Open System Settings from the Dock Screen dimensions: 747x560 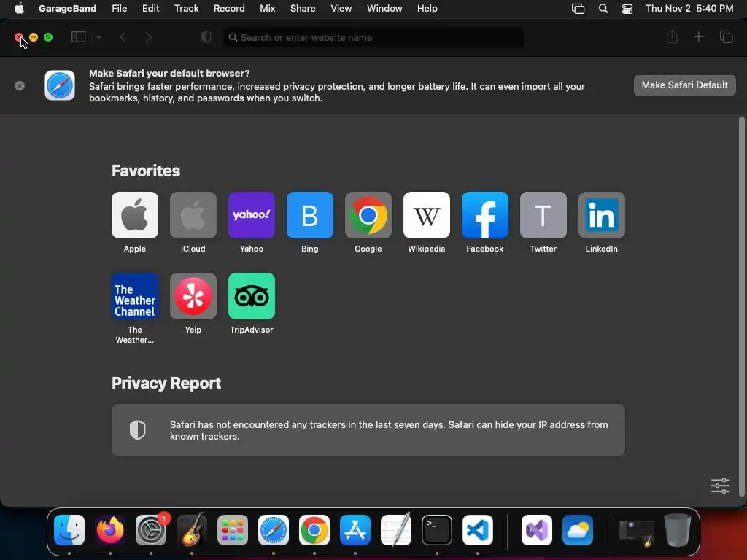[151, 530]
